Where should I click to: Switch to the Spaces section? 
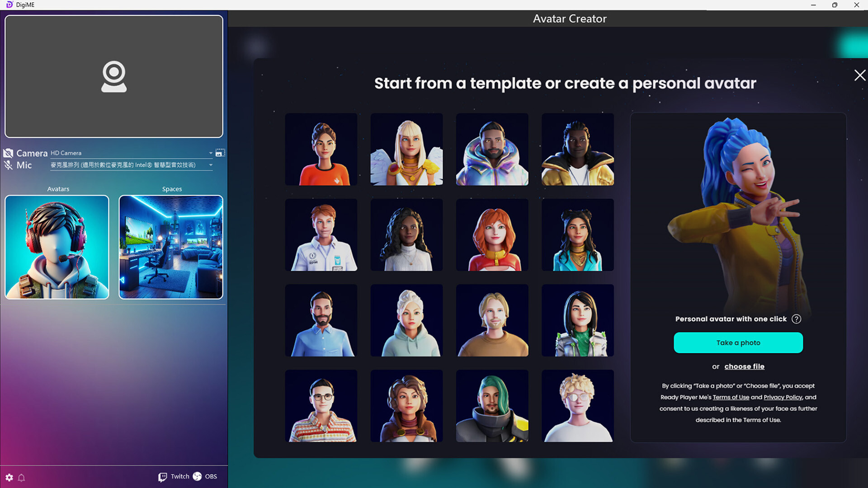(x=172, y=189)
